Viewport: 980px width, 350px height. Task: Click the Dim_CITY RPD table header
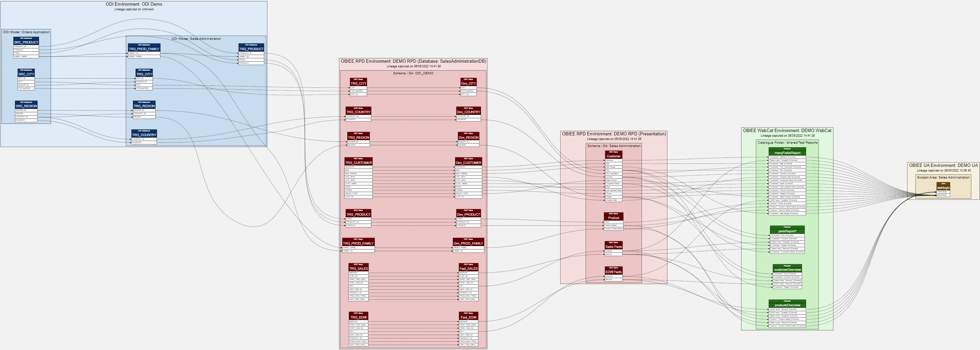point(468,83)
